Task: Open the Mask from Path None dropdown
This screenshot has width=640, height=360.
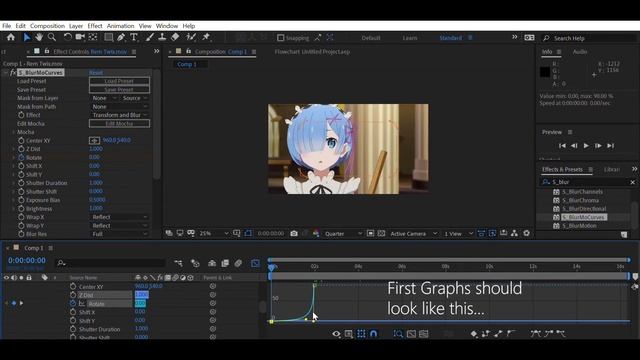Action: click(119, 107)
